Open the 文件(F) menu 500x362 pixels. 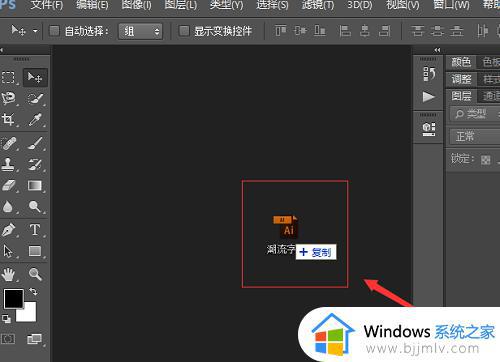tap(47, 5)
